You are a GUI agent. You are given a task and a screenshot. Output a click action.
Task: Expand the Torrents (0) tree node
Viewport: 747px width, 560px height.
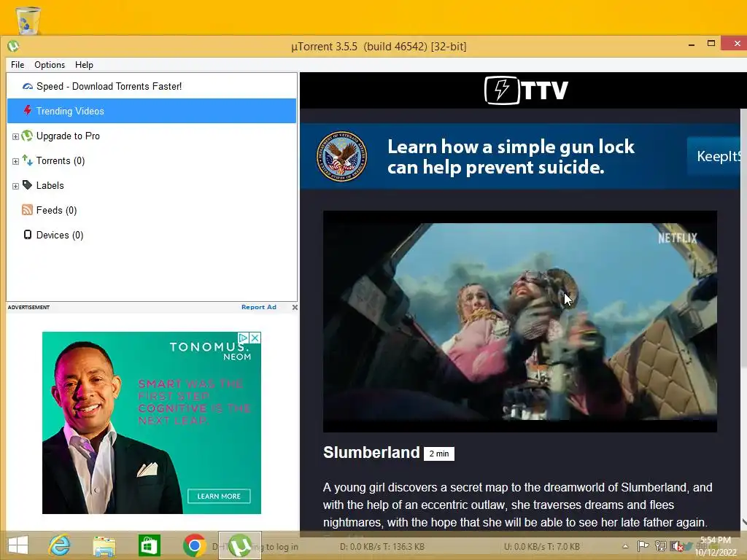point(15,161)
